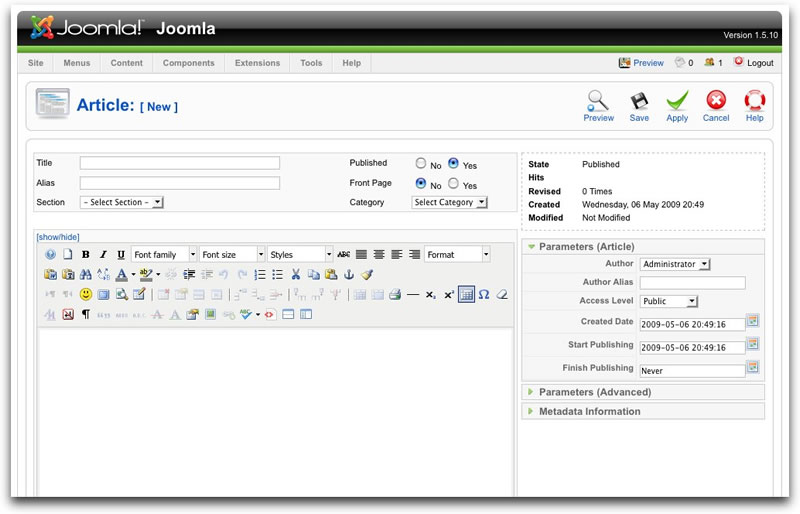Viewport: 800px width, 514px height.
Task: Open the Menus menu
Action: (77, 63)
